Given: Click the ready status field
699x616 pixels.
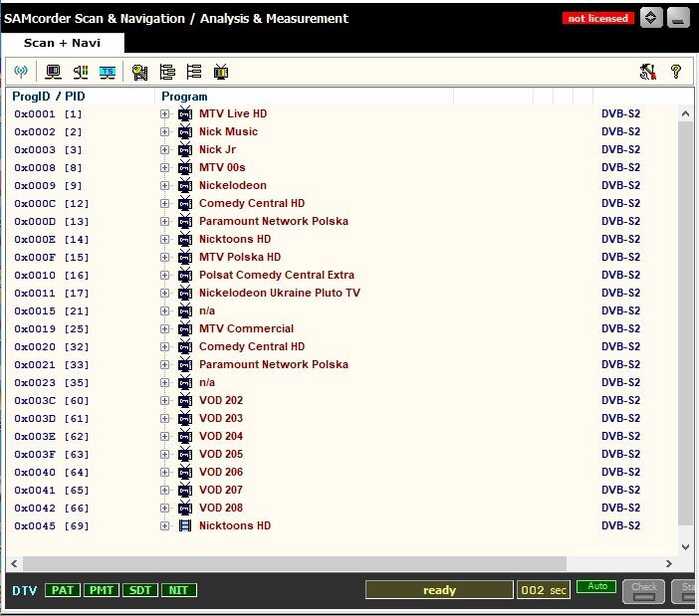Looking at the screenshot, I should pos(439,590).
